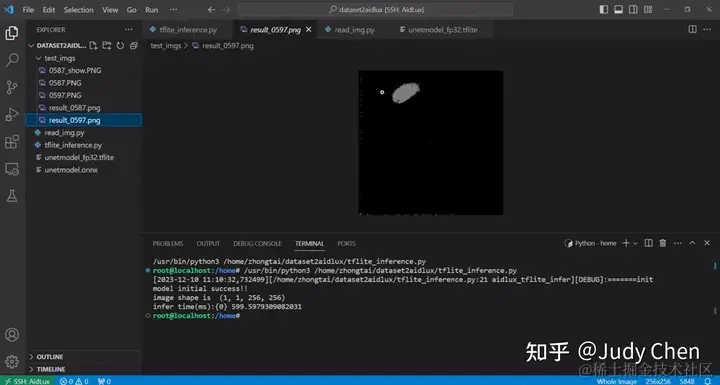Click the SSH: AidLux remote indicator

pos(28,381)
